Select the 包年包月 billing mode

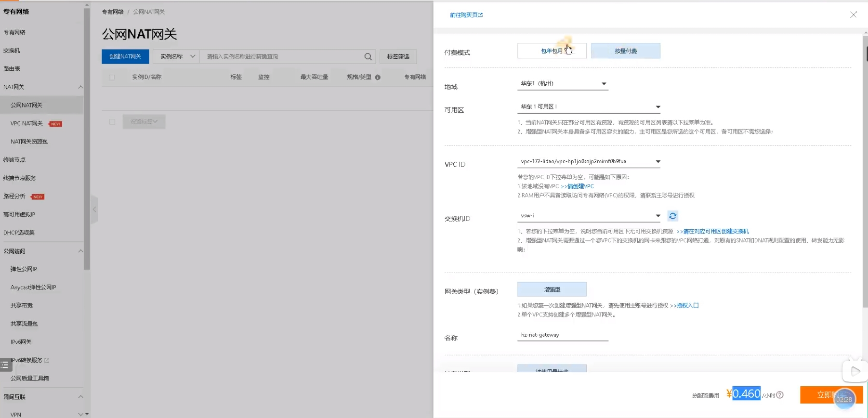coord(552,51)
